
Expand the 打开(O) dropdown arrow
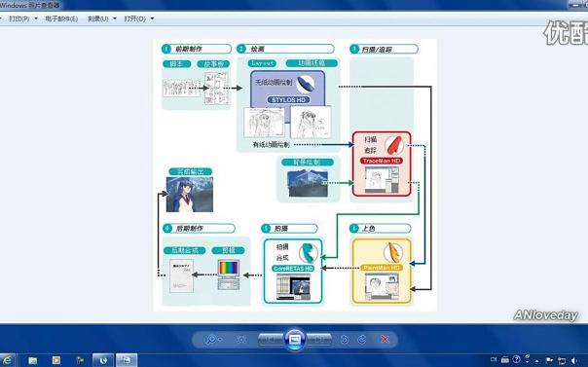coord(152,18)
